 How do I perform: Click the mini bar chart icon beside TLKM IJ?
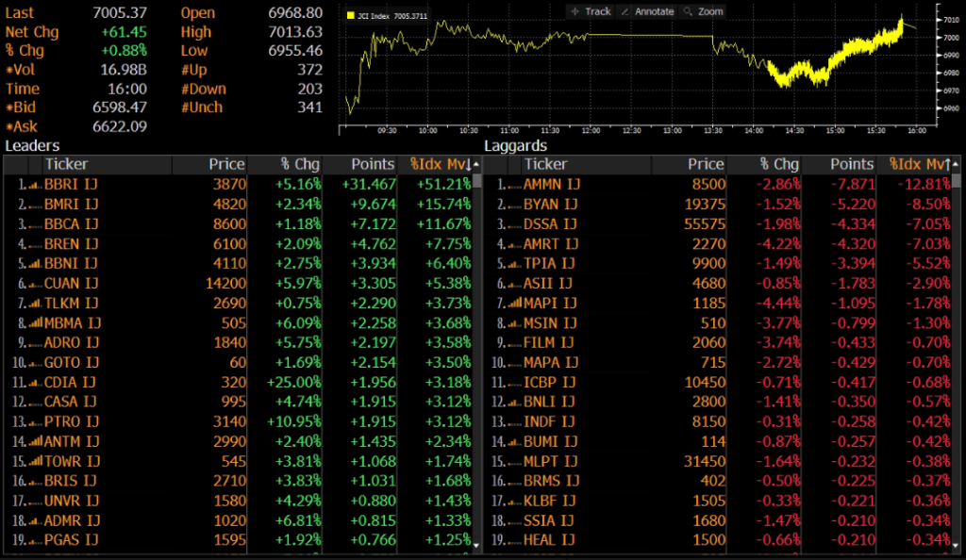35,304
